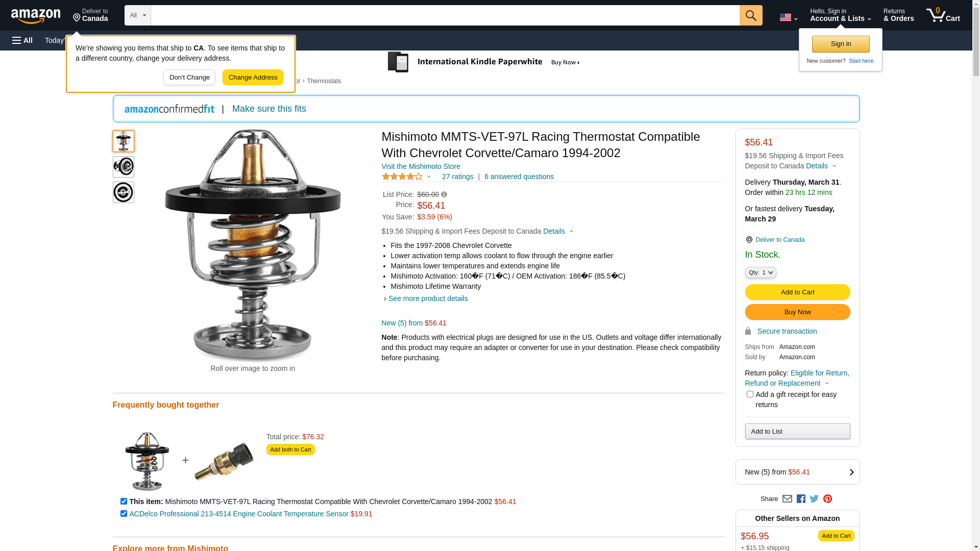Viewport: 980px width, 551px height.
Task: Expand the country flag language selector
Action: [788, 17]
